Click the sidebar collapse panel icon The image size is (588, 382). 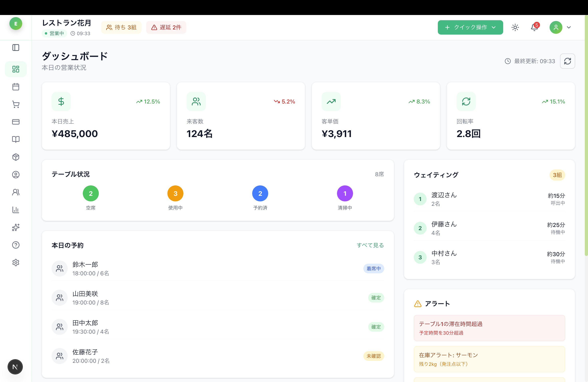click(x=16, y=48)
